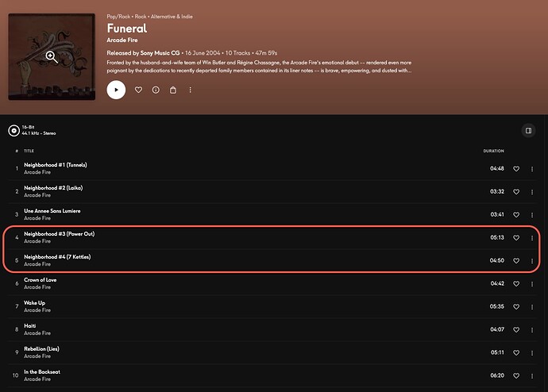Open the Arcade Fire artist page link
The height and width of the screenshot is (392, 548).
122,40
